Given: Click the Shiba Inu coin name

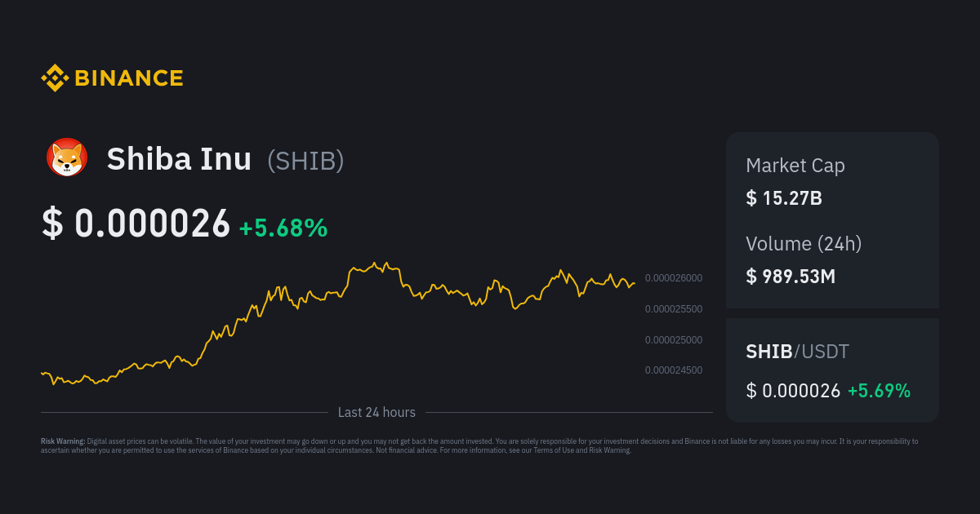Looking at the screenshot, I should click(x=180, y=159).
